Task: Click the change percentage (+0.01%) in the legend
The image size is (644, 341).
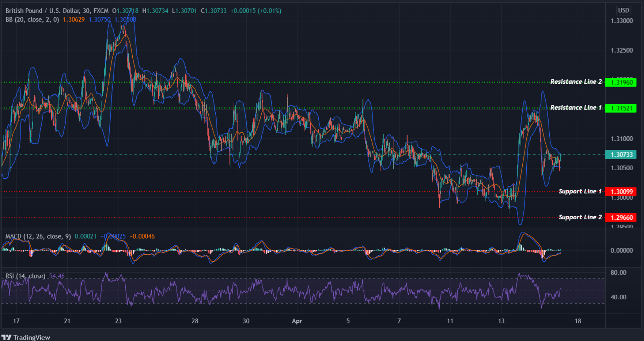Action: [269, 11]
